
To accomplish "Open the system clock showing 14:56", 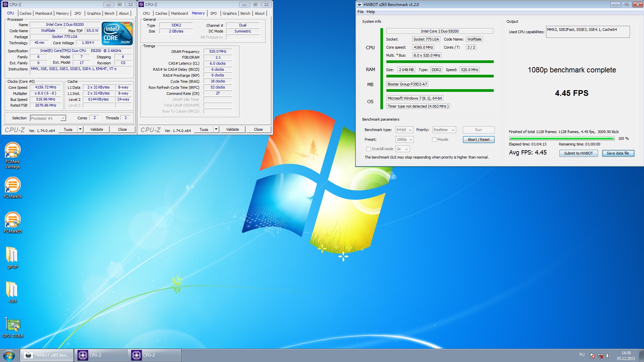I will point(626,356).
